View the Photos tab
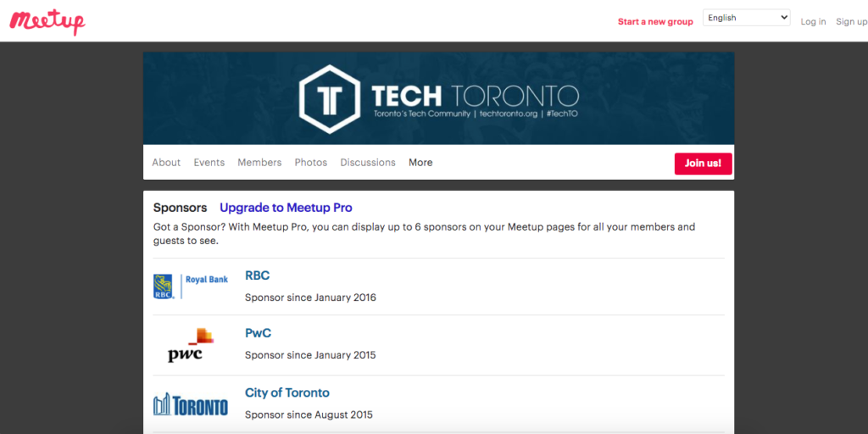 [x=310, y=163]
